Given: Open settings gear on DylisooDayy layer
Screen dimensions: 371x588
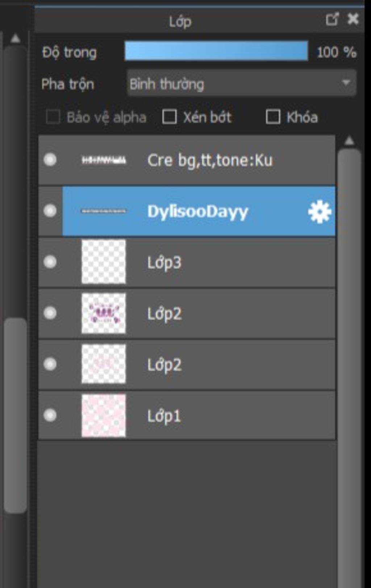Looking at the screenshot, I should click(319, 211).
